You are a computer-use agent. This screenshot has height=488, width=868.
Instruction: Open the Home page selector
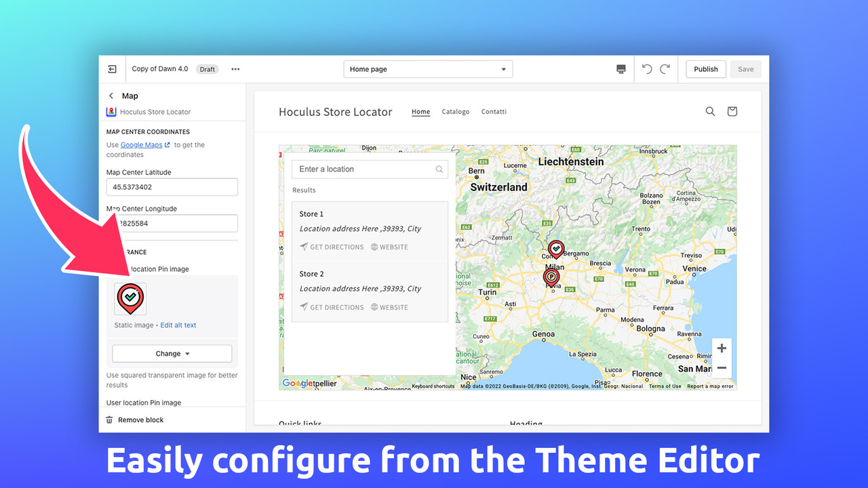(427, 68)
